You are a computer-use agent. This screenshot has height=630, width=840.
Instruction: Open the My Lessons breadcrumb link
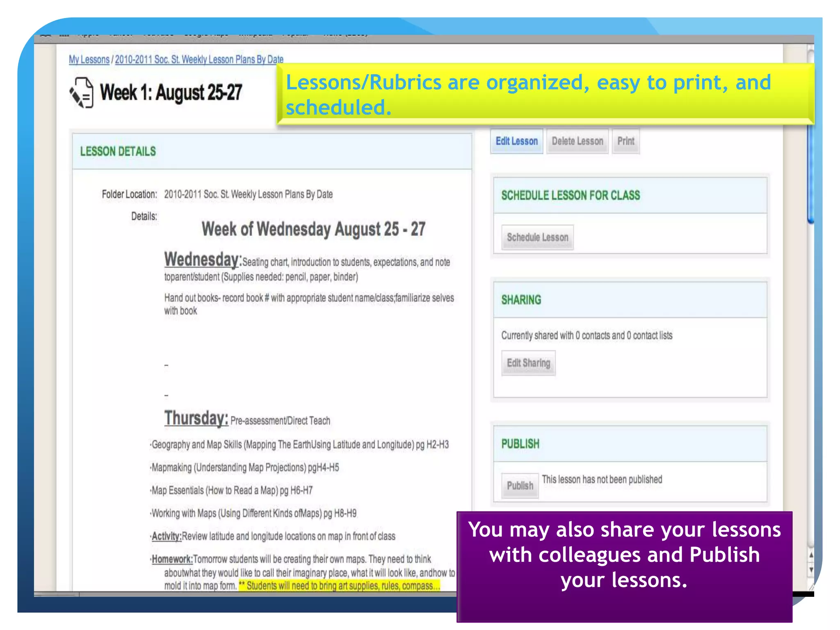pos(89,59)
